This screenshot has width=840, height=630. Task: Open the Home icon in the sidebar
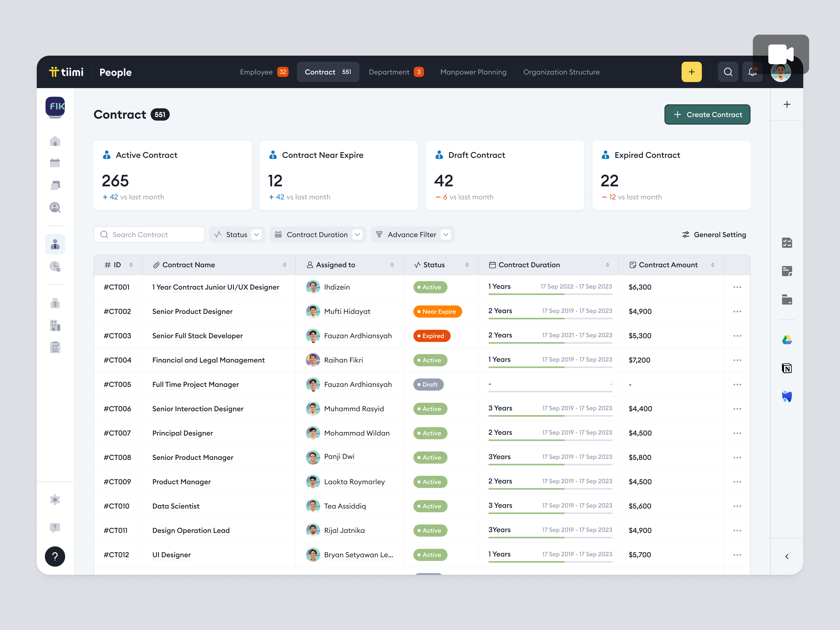point(55,141)
